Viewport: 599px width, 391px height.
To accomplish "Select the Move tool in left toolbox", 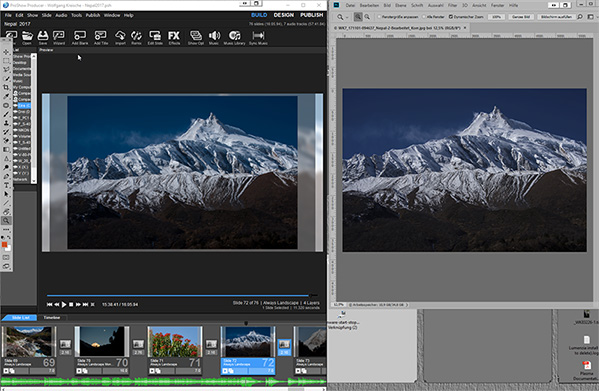I will tap(6, 52).
